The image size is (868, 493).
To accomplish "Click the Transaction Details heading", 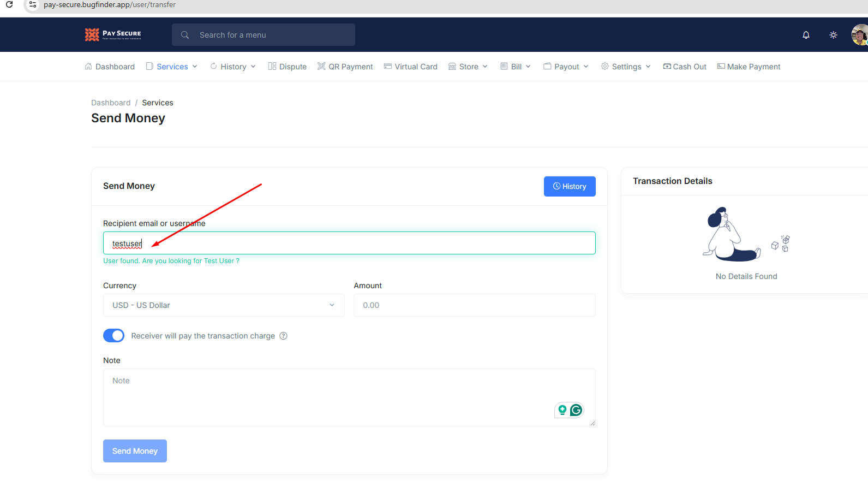I will [673, 181].
